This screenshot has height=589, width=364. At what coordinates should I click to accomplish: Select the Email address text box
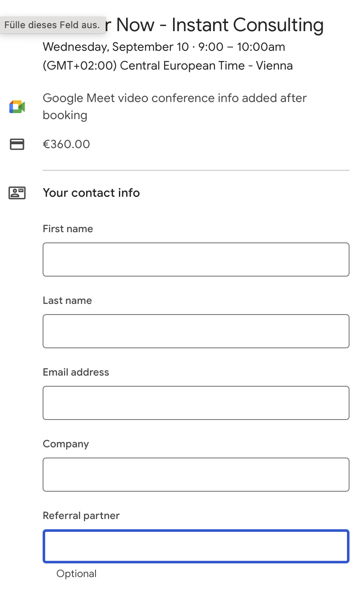(196, 403)
